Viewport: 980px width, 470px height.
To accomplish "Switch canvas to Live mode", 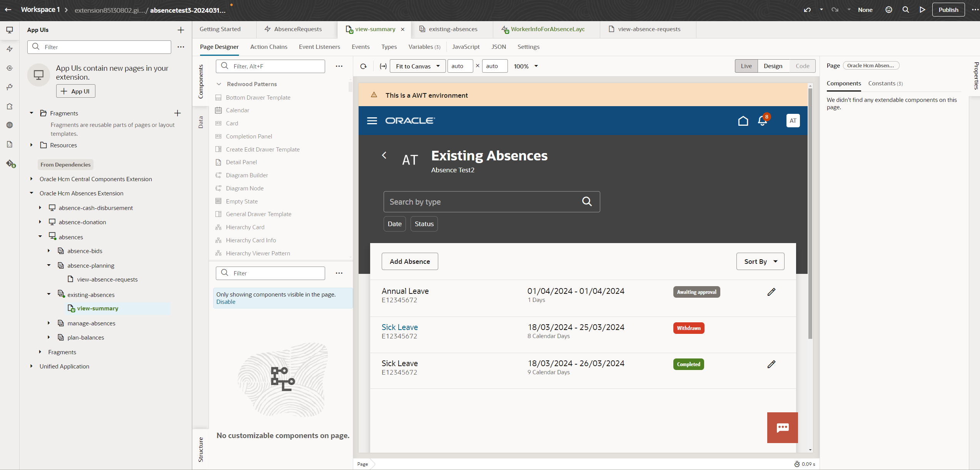I will tap(746, 66).
